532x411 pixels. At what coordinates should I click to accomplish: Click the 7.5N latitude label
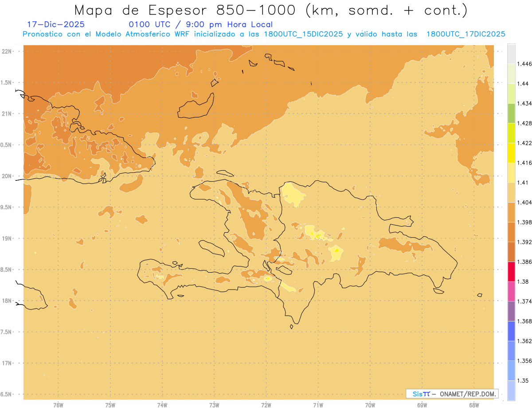[x=7, y=332]
